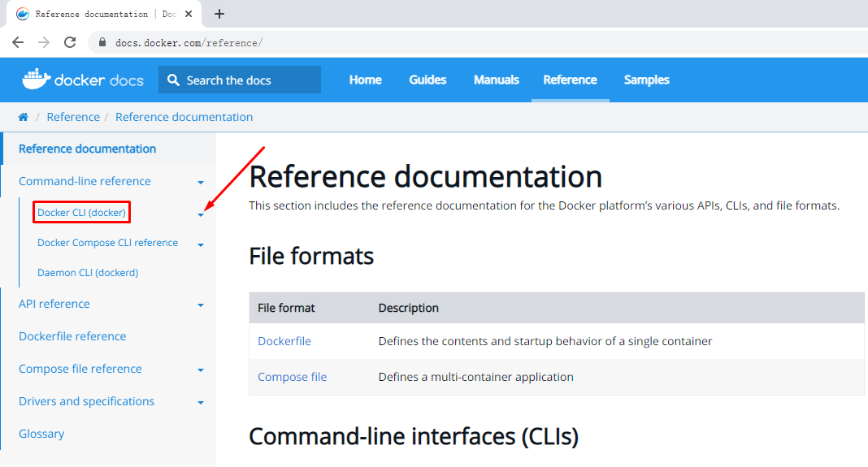Follow the Compose file table link
The image size is (868, 467).
(292, 377)
